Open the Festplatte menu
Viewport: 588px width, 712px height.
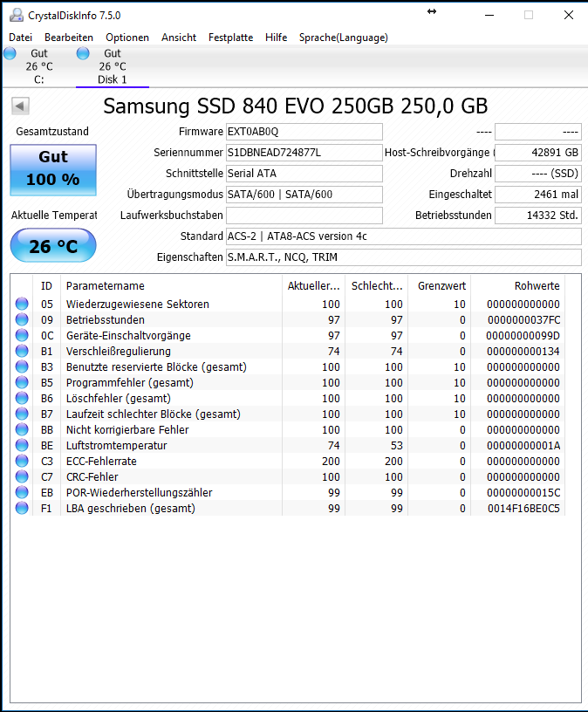tap(230, 38)
